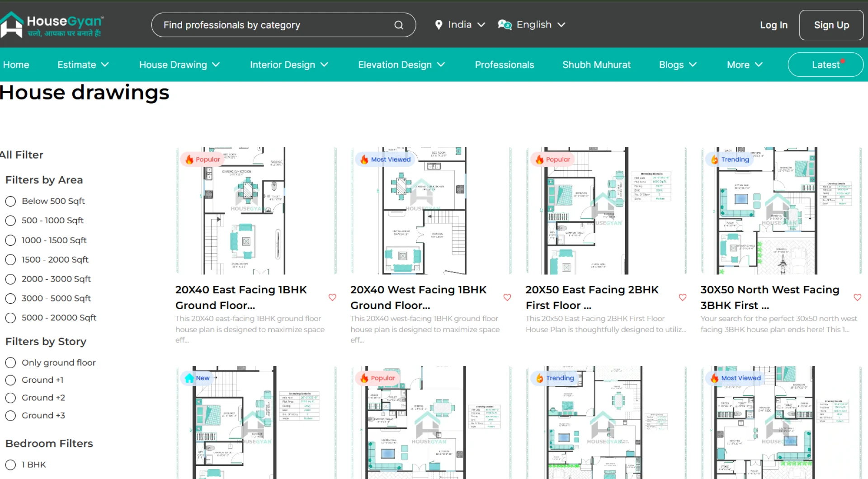Click the Sign Up button

pos(831,25)
